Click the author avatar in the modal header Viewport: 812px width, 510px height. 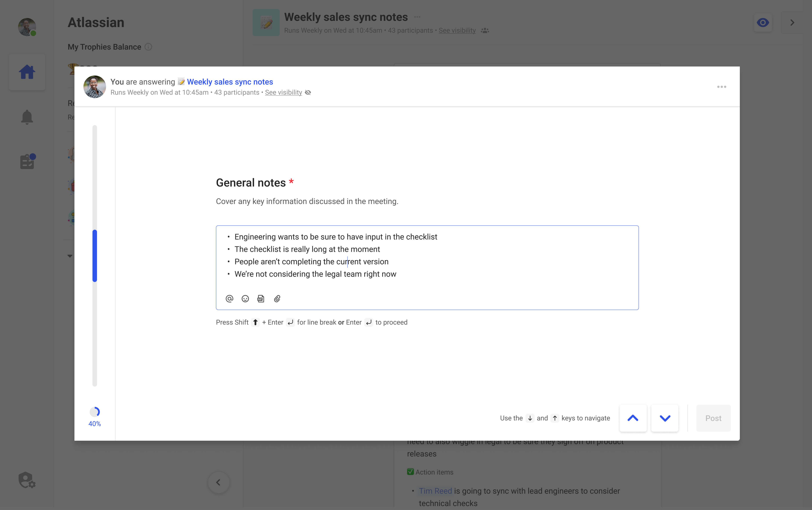[x=95, y=87]
